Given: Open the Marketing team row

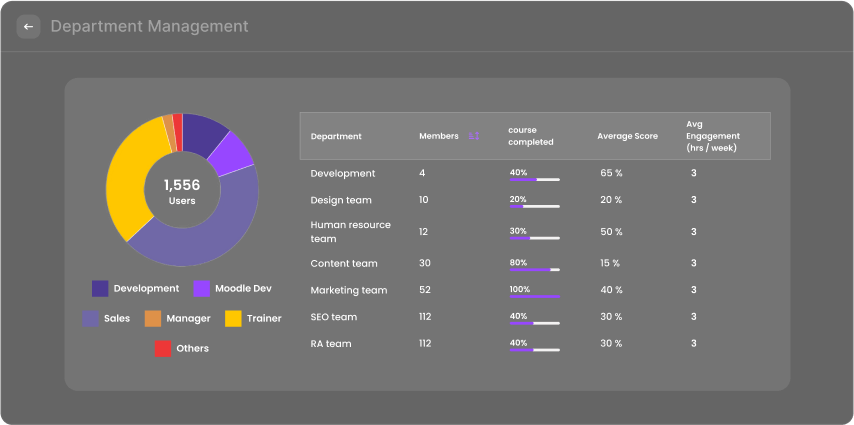Looking at the screenshot, I should click(x=348, y=290).
